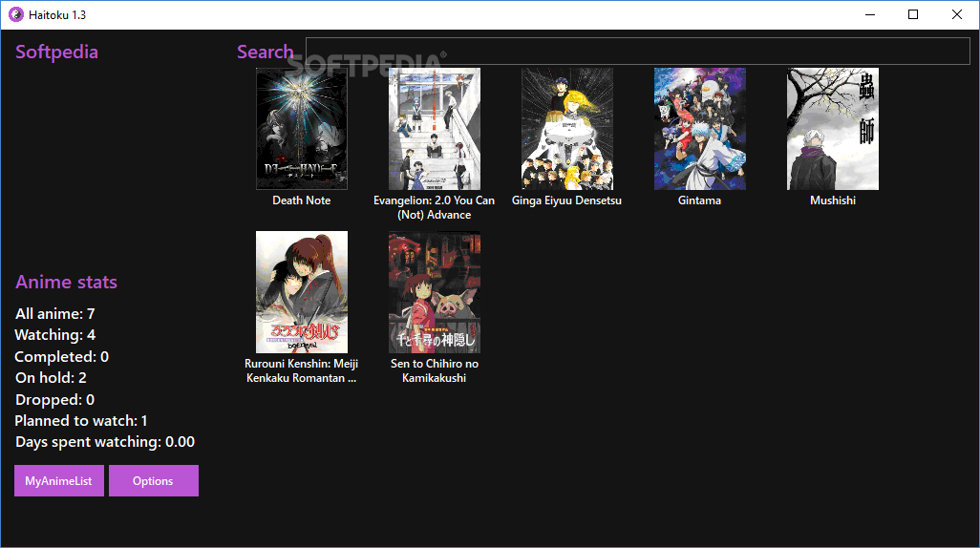Click the "Evangelion: 2.0 You Can (Not) Advance" title
980x548 pixels.
(x=435, y=207)
